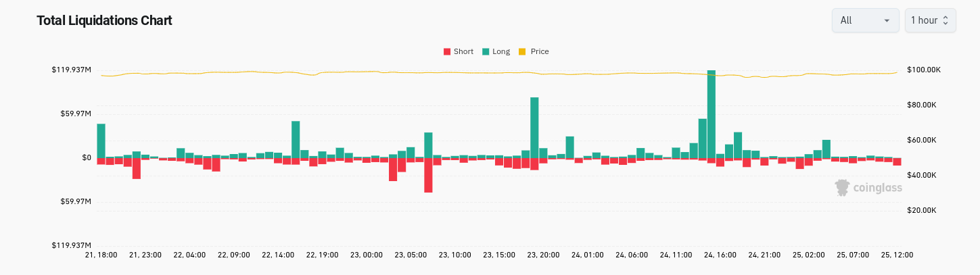Screen dimensions: 980x275
Task: Toggle the Price series legend label
Action: point(540,51)
